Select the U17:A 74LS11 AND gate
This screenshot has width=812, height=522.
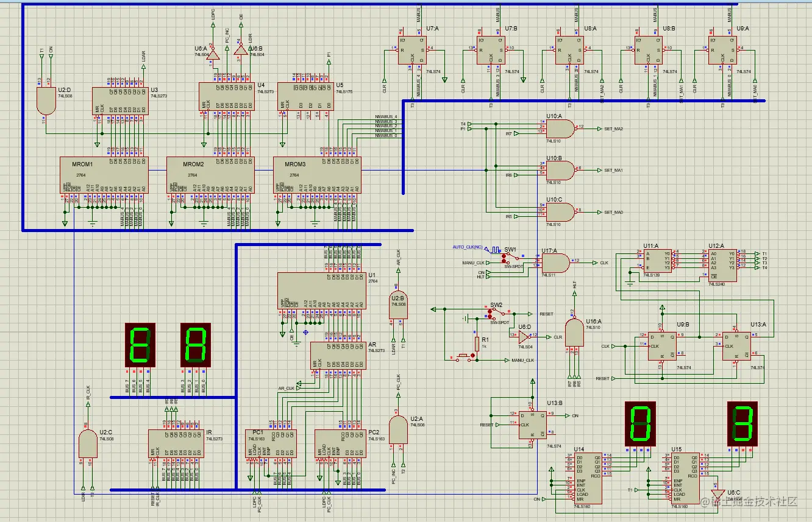pyautogui.click(x=555, y=263)
